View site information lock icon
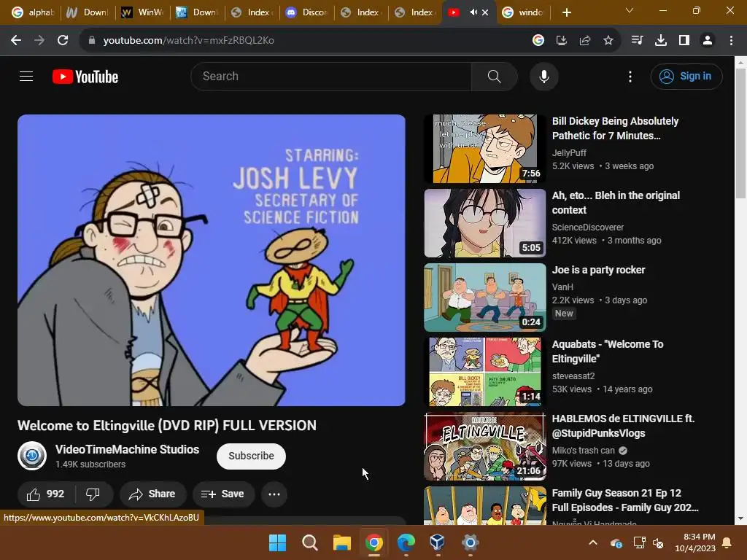The height and width of the screenshot is (560, 747). click(x=91, y=41)
